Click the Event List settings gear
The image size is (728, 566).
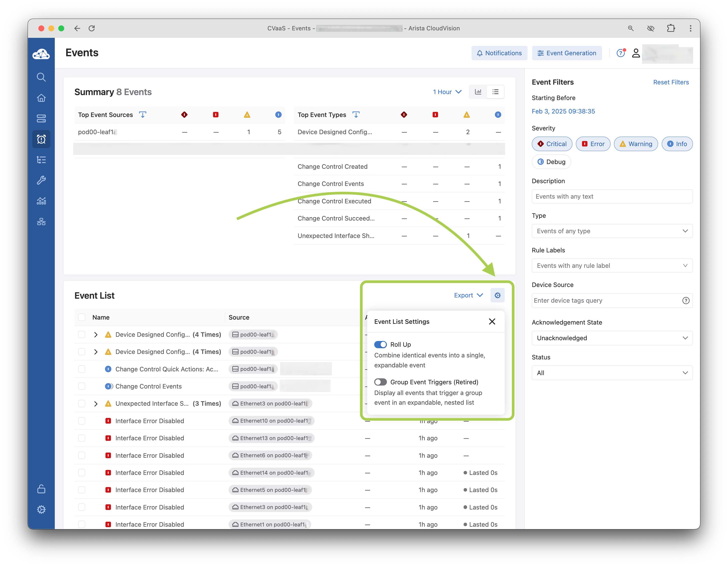[497, 295]
